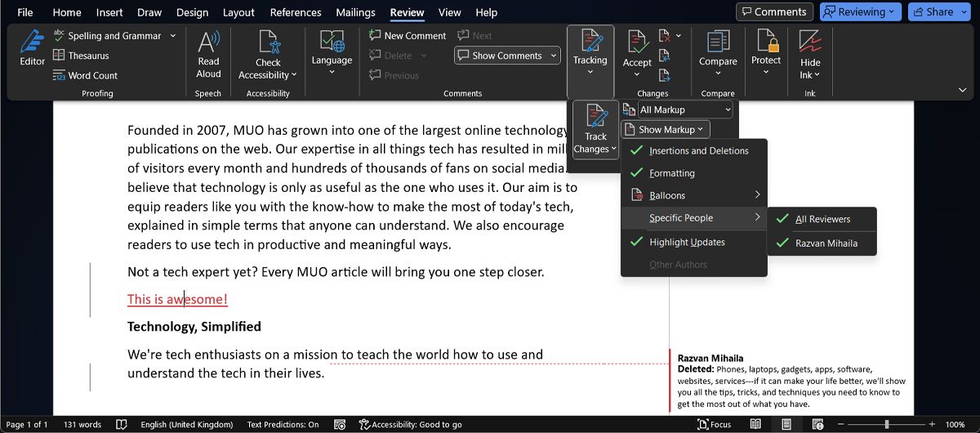Toggle All Reviewers checkbox
This screenshot has height=433, width=980.
(822, 219)
